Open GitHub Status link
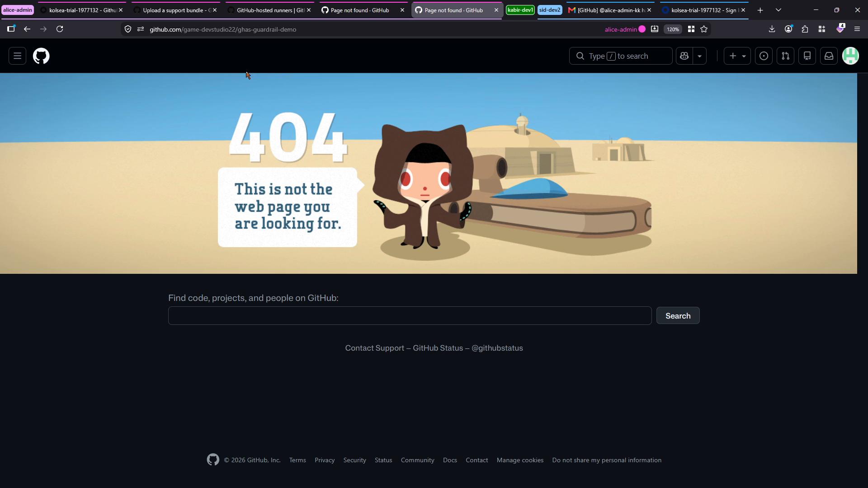Screen dimensions: 868x488 [438, 348]
